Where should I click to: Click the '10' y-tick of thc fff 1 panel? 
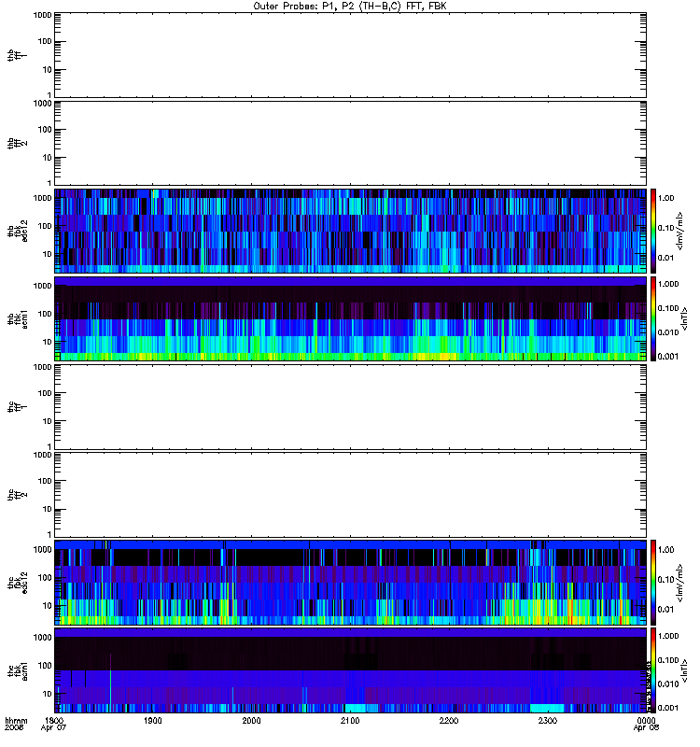pyautogui.click(x=47, y=421)
